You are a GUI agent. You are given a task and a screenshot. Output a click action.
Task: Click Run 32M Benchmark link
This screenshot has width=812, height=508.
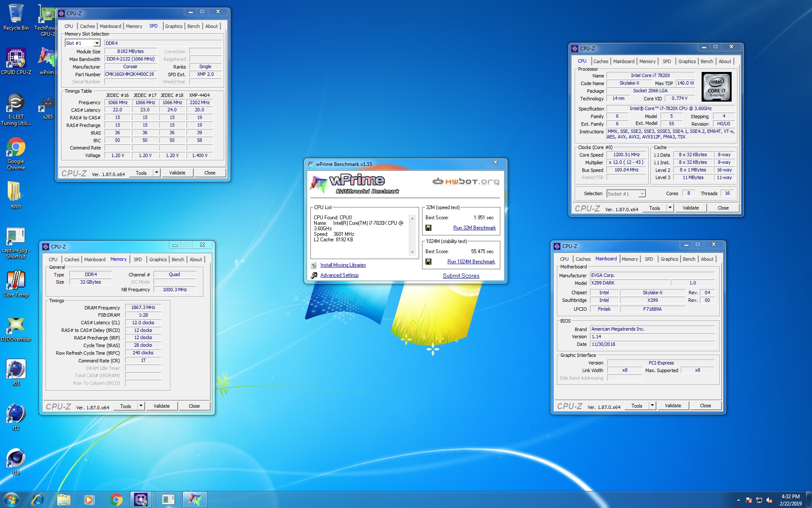[475, 228]
